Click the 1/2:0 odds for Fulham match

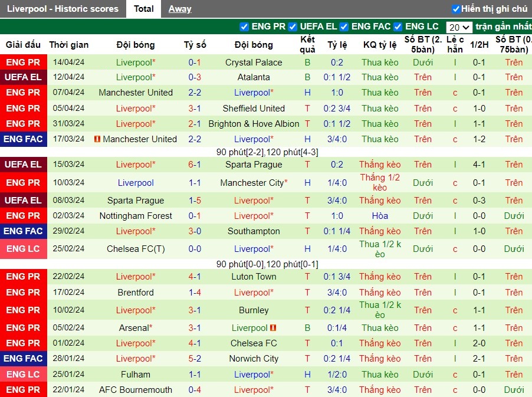coord(337,375)
